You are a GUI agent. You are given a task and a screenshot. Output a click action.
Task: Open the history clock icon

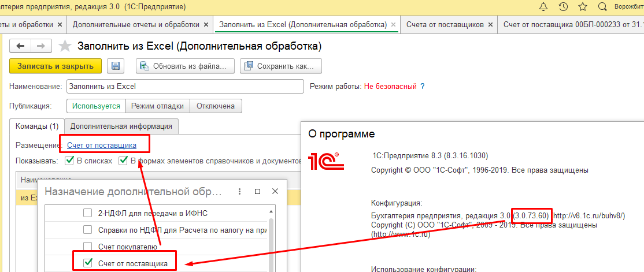[564, 6]
